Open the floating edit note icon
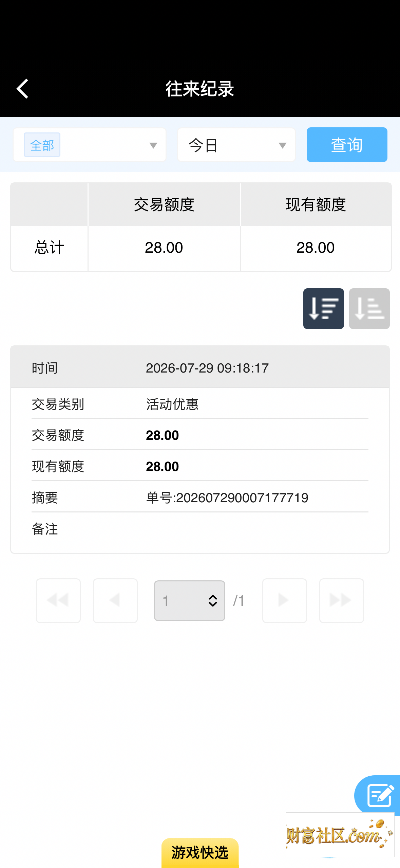The height and width of the screenshot is (868, 400). click(379, 795)
